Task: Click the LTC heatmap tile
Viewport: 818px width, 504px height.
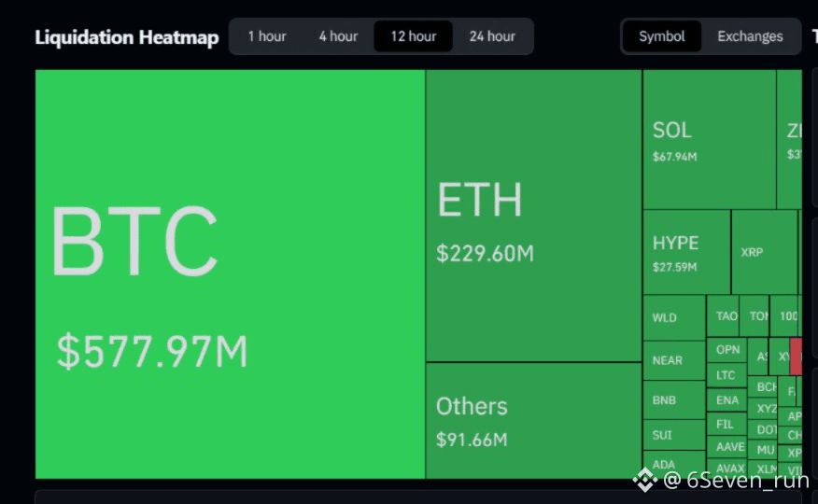Action: click(727, 375)
